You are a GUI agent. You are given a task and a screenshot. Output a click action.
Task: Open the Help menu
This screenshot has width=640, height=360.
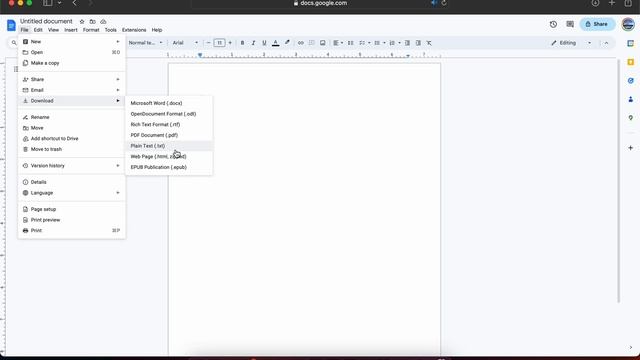pos(157,30)
